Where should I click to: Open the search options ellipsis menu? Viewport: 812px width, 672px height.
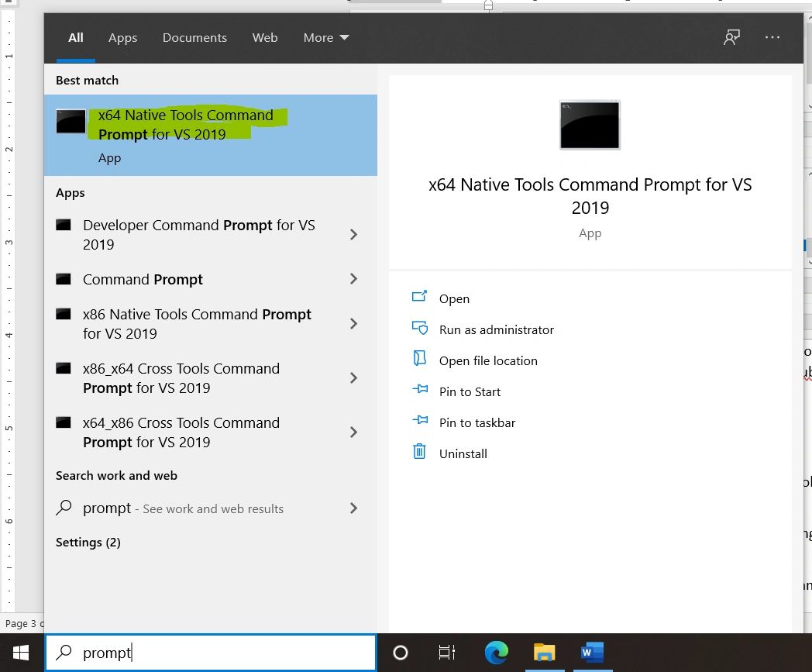(x=772, y=36)
